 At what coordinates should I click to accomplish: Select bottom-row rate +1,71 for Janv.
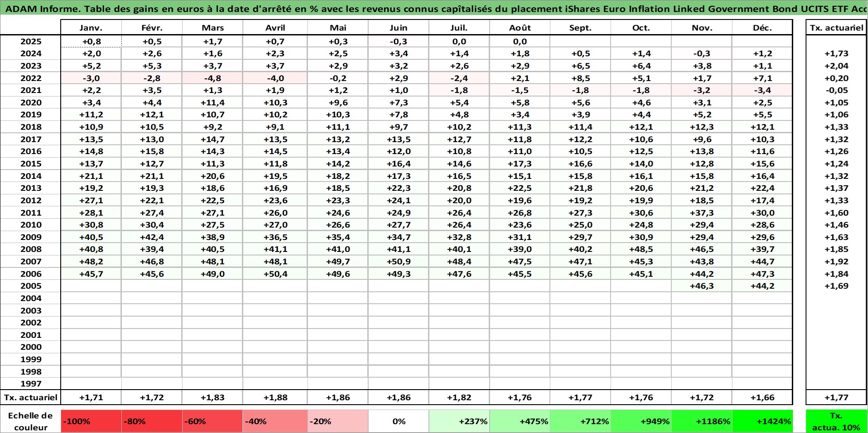point(91,398)
